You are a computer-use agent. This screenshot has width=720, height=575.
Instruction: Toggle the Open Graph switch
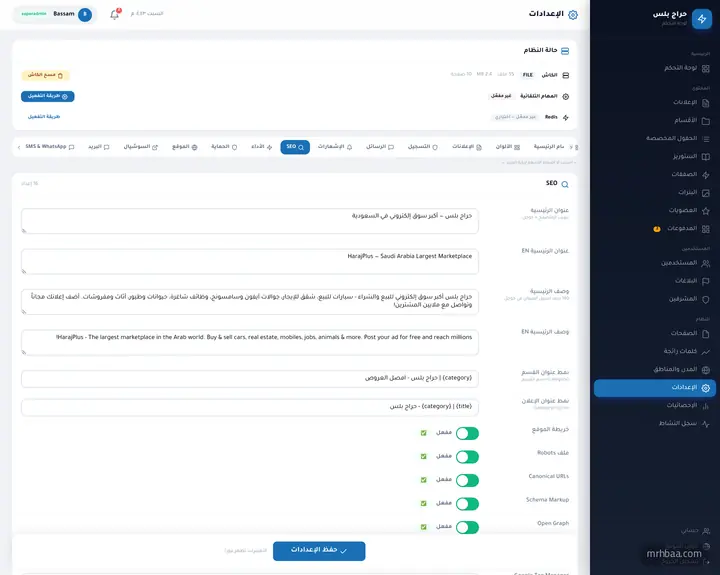pyautogui.click(x=467, y=527)
